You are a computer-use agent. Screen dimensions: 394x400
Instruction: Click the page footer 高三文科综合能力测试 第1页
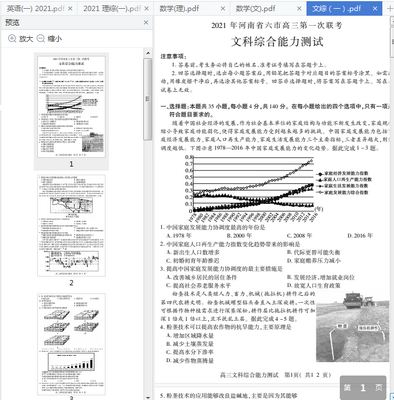[x=275, y=375]
